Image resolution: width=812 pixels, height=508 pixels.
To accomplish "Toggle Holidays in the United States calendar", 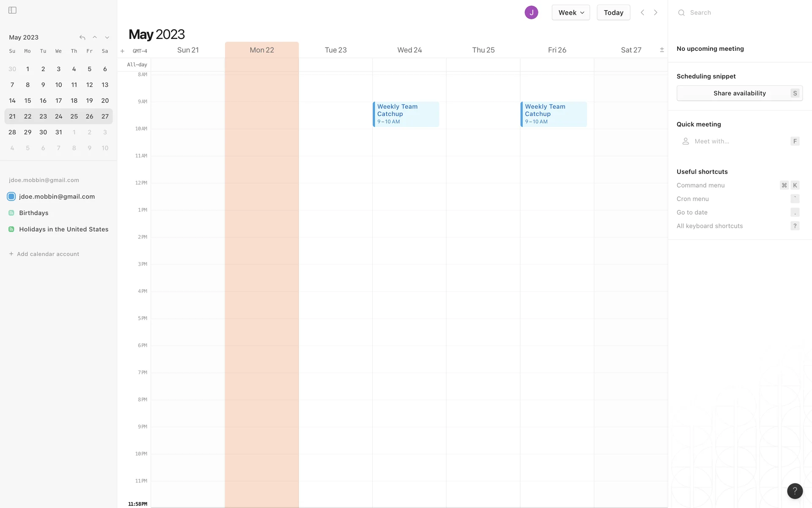I will coord(11,229).
